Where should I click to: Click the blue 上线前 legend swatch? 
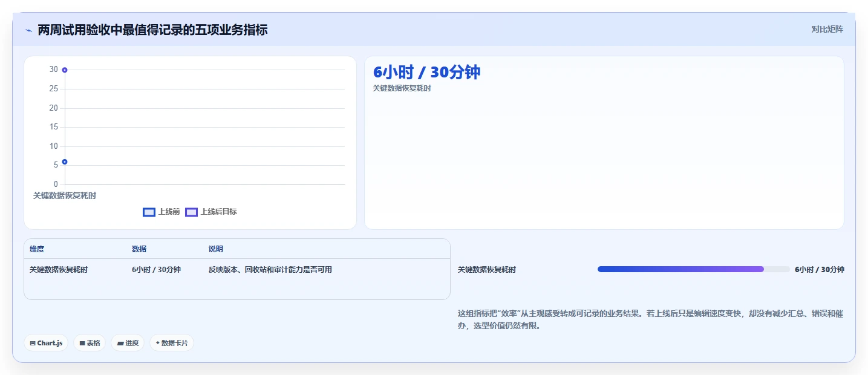(x=149, y=212)
